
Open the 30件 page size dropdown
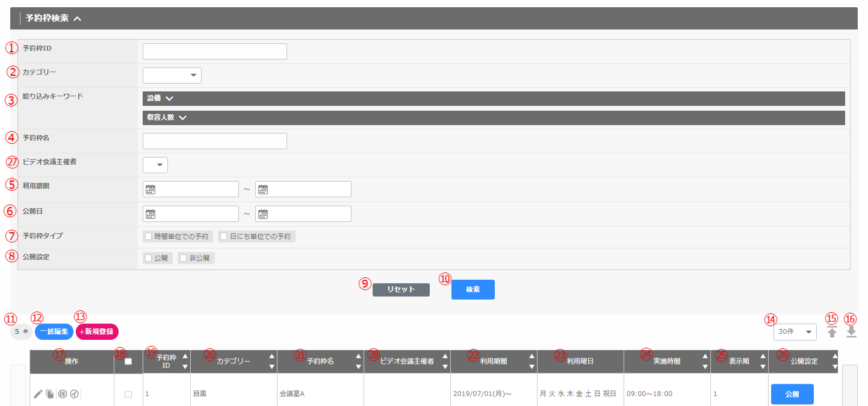coord(795,332)
